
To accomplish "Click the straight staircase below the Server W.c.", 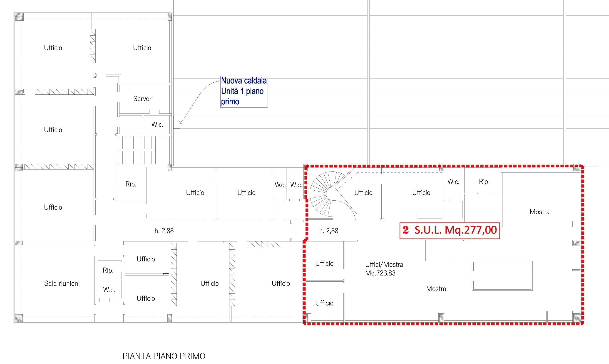I will 137,150.
